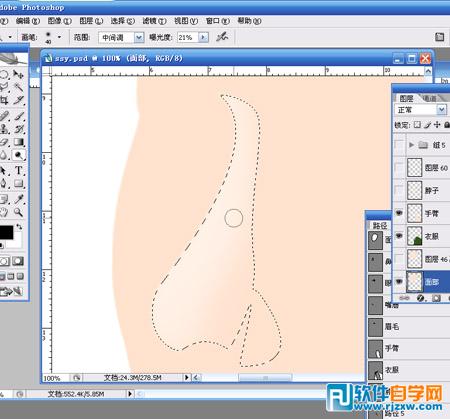
Task: Select the Eyedropper tool
Action: (x=19, y=199)
